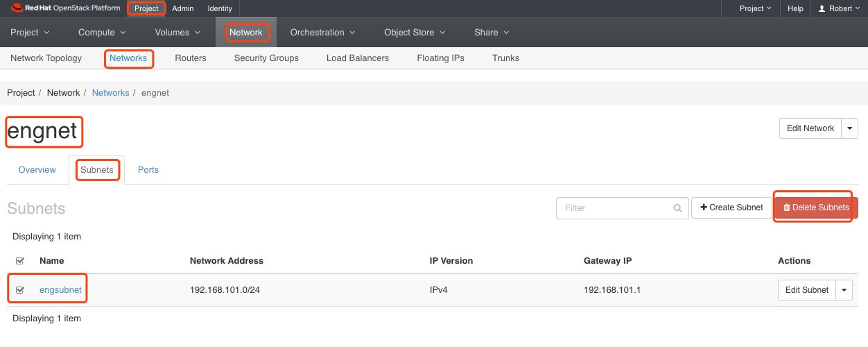Go to the Routers section
Screen dimensions: 868x347
click(x=191, y=58)
